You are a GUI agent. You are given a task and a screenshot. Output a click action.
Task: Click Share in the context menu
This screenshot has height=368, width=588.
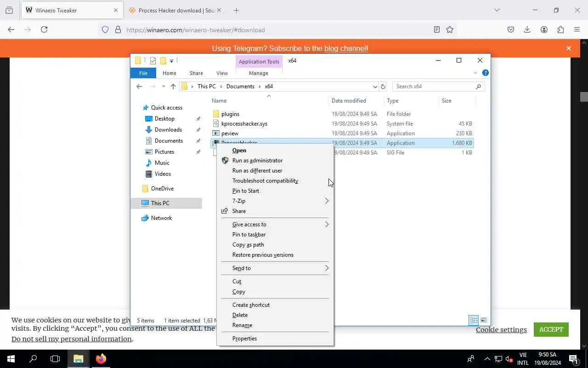239,211
